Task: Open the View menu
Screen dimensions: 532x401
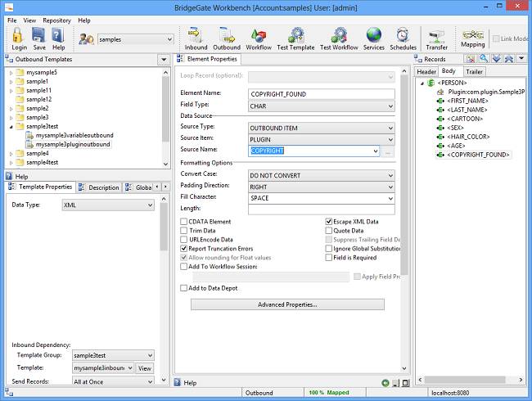Action: click(29, 20)
